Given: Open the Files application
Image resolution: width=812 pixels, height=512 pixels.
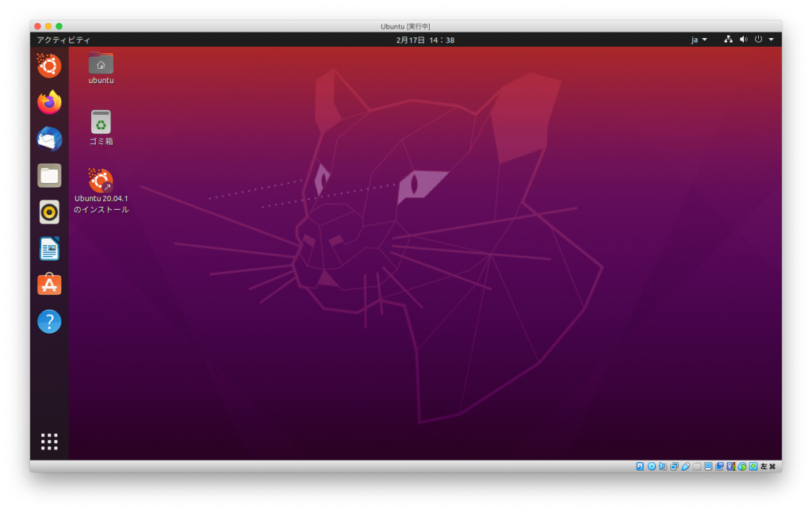Looking at the screenshot, I should click(x=48, y=176).
